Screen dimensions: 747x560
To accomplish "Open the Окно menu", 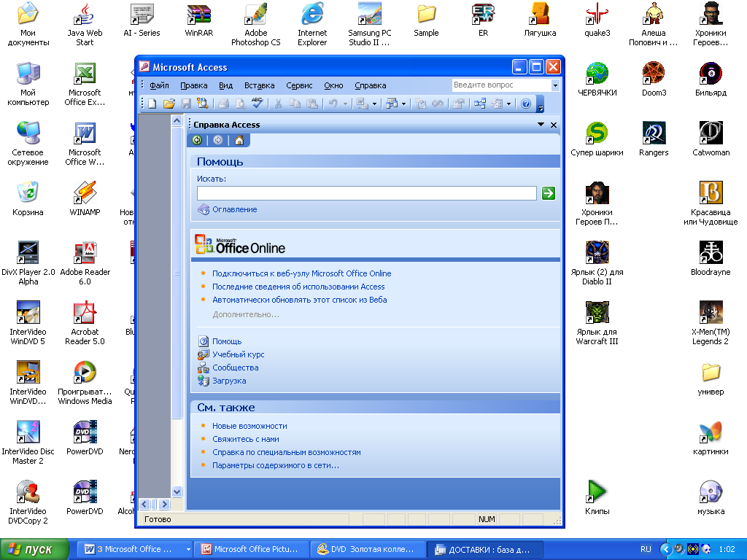I will tap(333, 85).
